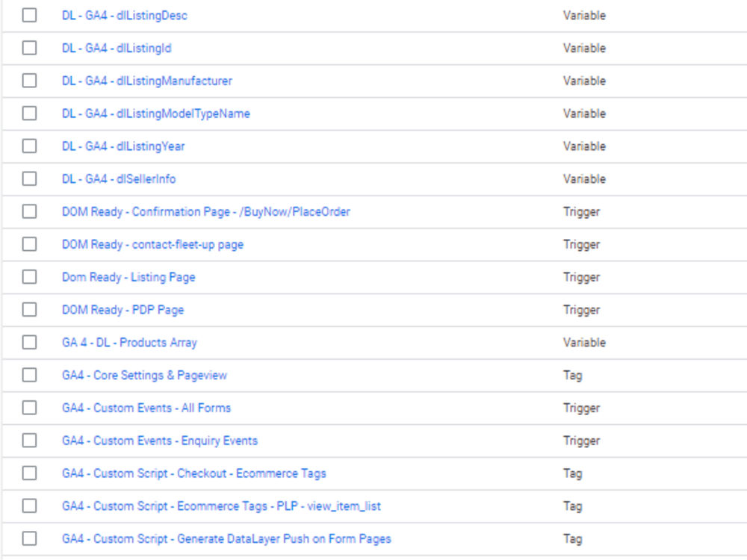Image resolution: width=747 pixels, height=560 pixels.
Task: Check the Confirmation Page /BuyNow/PlaceOrder row checkbox
Action: tap(29, 211)
